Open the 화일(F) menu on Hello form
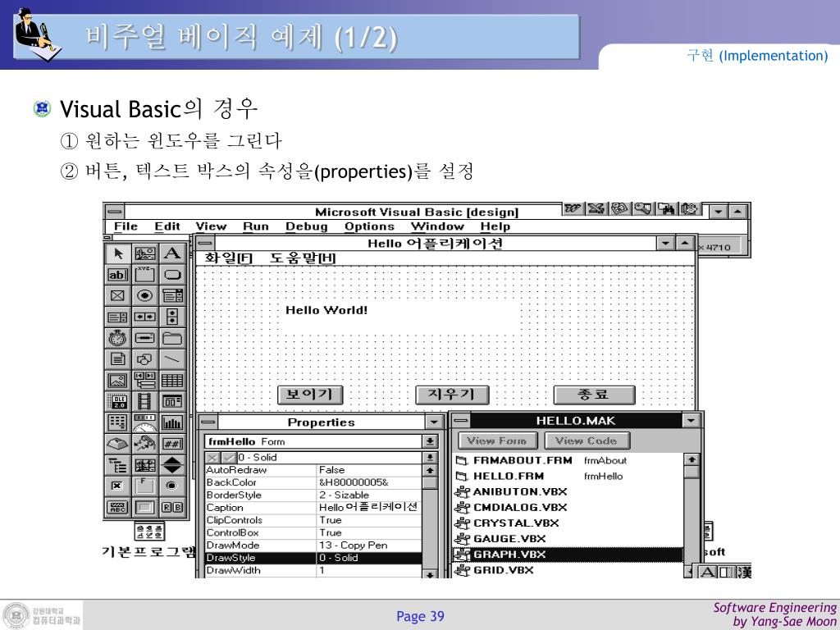The image size is (840, 630). point(229,258)
